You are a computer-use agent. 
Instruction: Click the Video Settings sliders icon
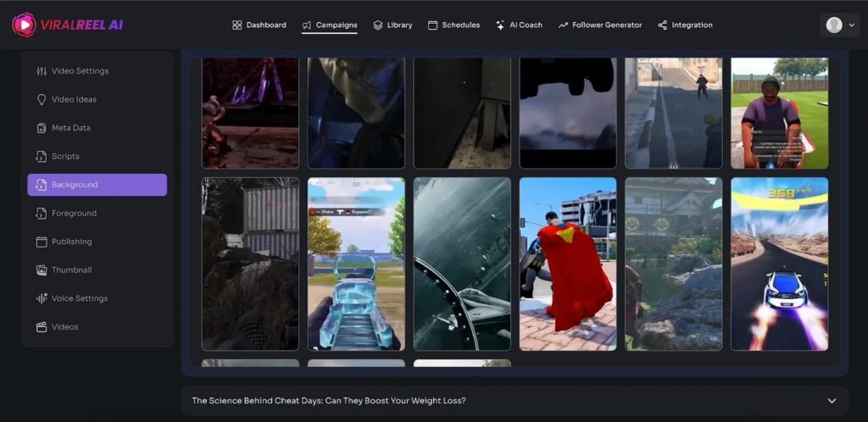[x=42, y=71]
